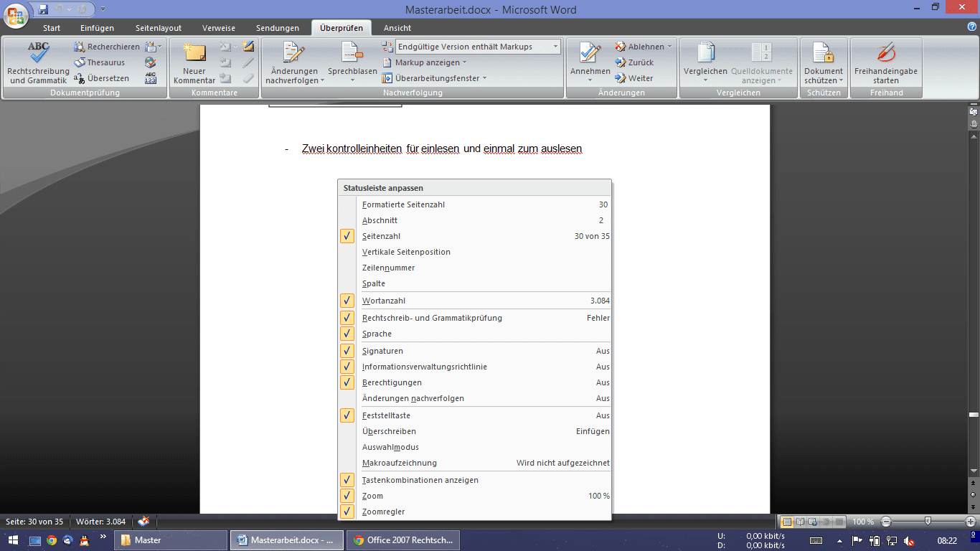Screen dimensions: 980x551
Task: Click Änderungen nachverfolgen ribbon button
Action: click(295, 64)
